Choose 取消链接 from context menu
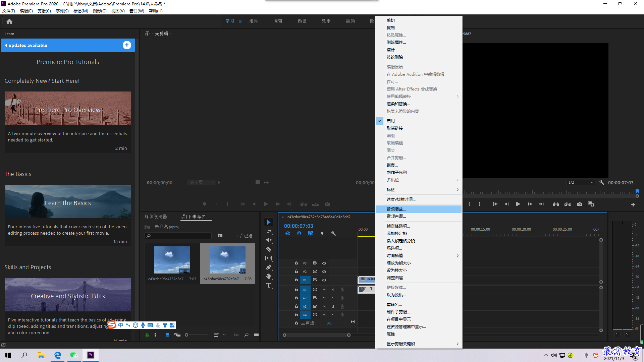644x362 pixels. click(419, 128)
